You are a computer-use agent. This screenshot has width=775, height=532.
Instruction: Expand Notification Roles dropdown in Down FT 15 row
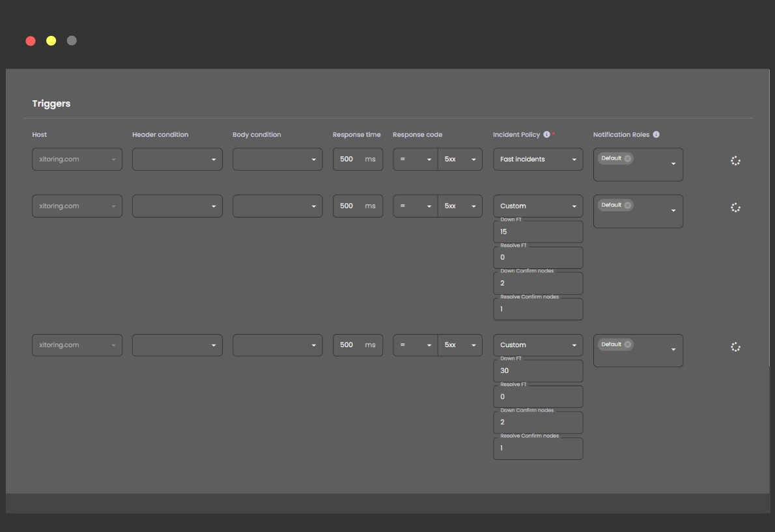click(673, 210)
